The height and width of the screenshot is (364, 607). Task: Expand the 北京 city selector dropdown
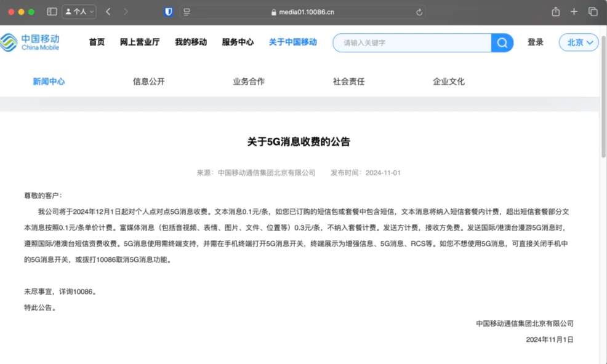tap(579, 42)
